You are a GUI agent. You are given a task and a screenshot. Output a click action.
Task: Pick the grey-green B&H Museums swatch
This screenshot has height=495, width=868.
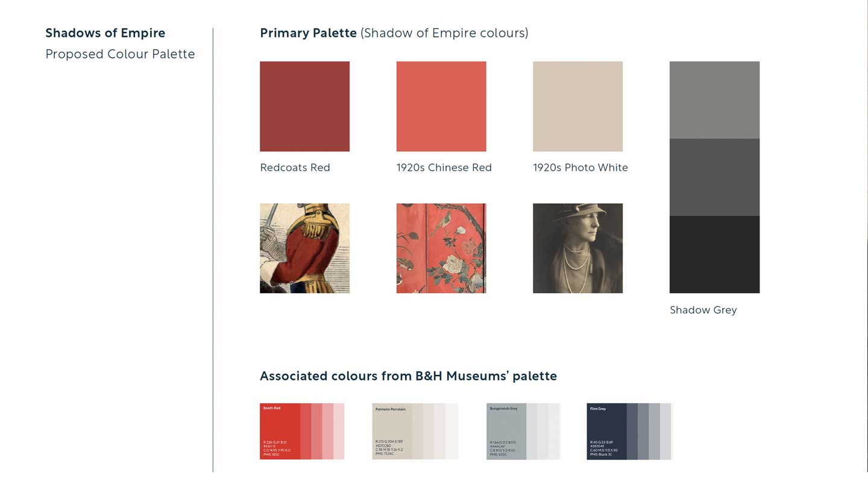506,431
